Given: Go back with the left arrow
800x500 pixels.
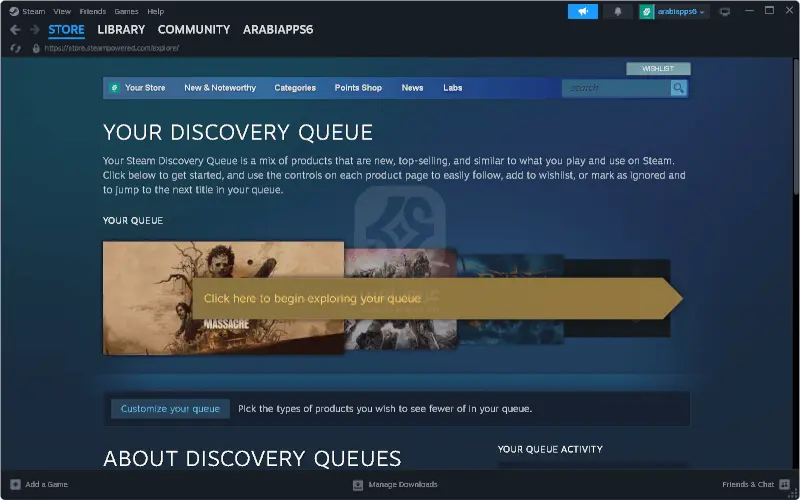Looking at the screenshot, I should point(15,30).
